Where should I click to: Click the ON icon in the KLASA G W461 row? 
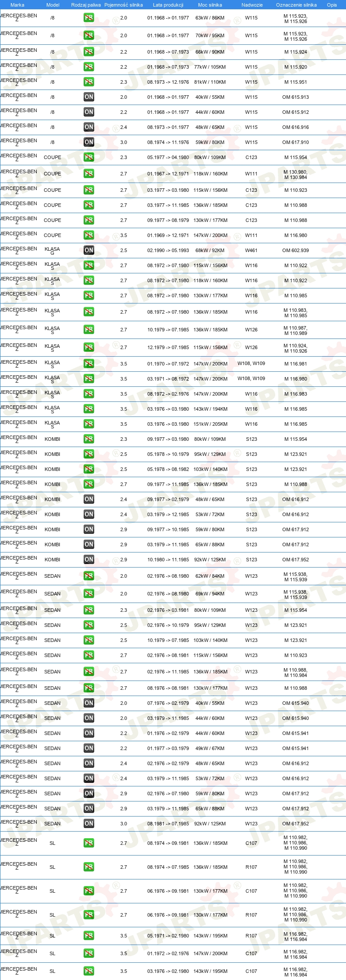[x=89, y=250]
